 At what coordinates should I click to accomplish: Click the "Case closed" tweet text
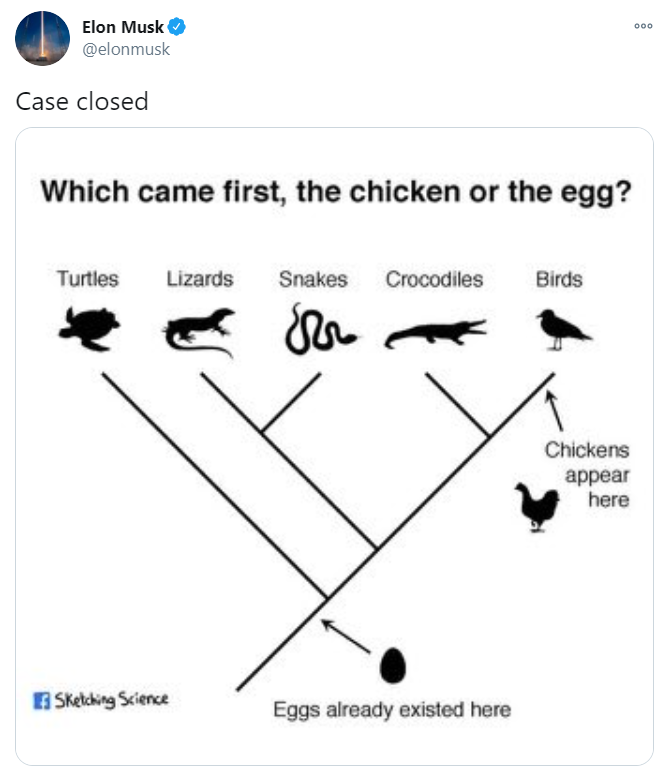tap(82, 101)
